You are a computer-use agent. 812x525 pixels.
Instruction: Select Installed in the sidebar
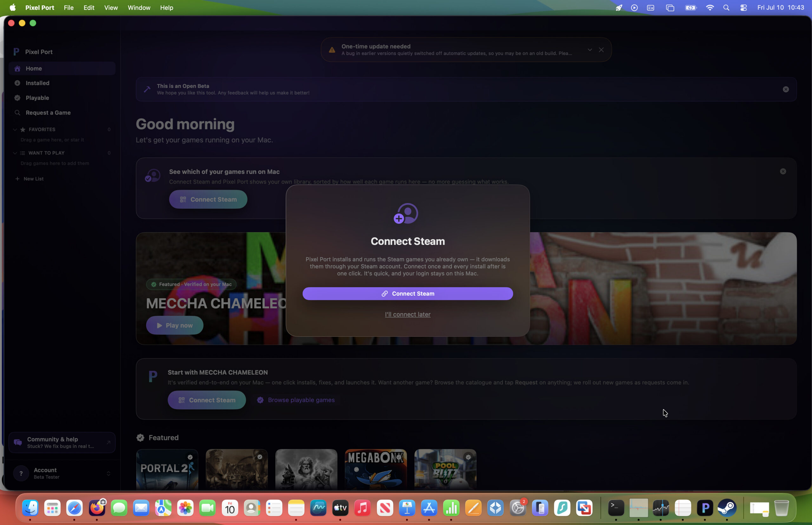(x=62, y=83)
